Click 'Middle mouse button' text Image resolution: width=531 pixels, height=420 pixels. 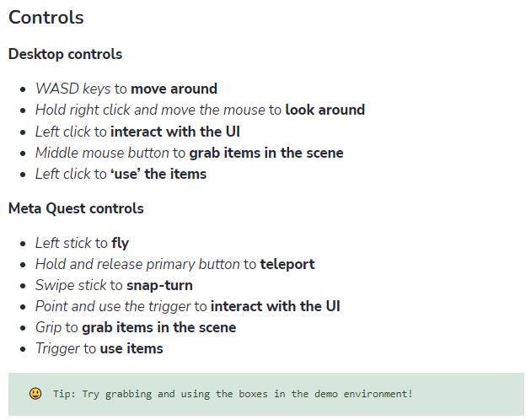(x=102, y=153)
